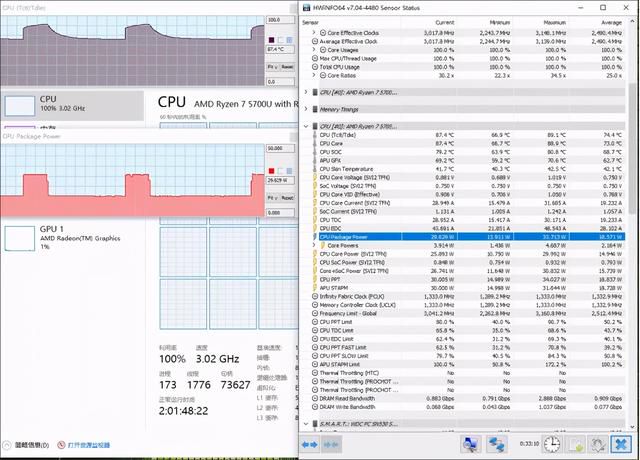Click the Minimum column header in HWiNFO
Screen dimensions: 640x460
(x=500, y=22)
